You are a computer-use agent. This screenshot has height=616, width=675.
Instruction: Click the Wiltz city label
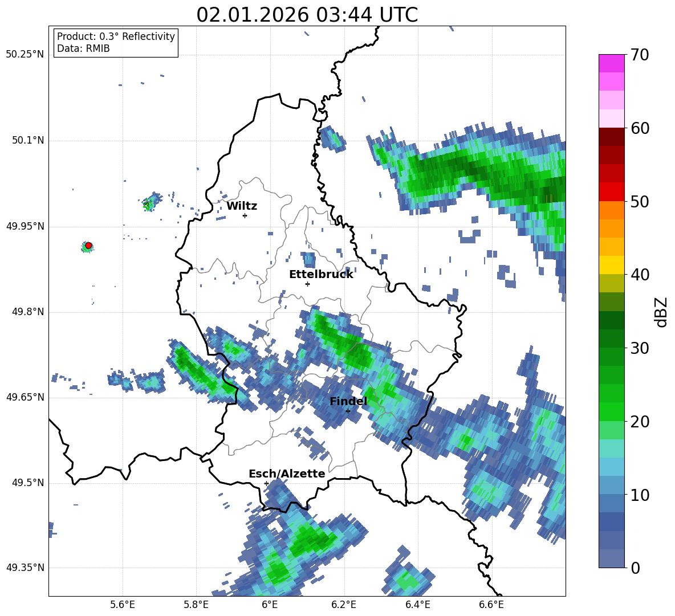[x=242, y=206]
